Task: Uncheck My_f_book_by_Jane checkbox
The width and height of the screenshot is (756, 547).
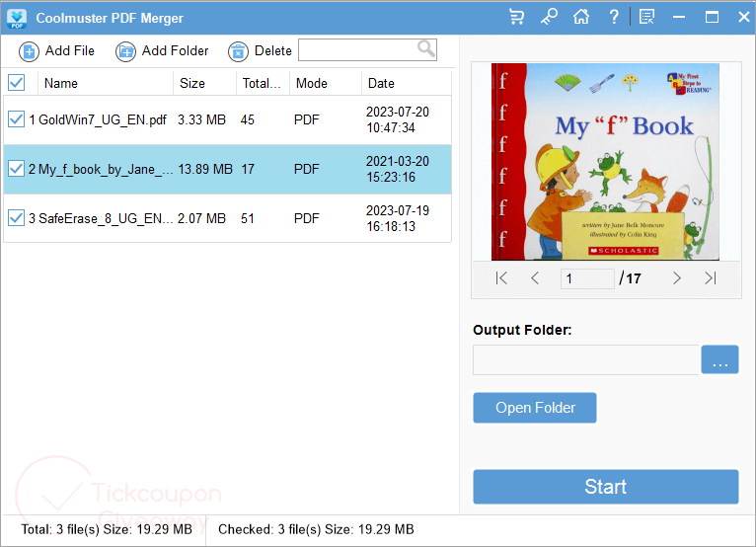Action: 17,168
